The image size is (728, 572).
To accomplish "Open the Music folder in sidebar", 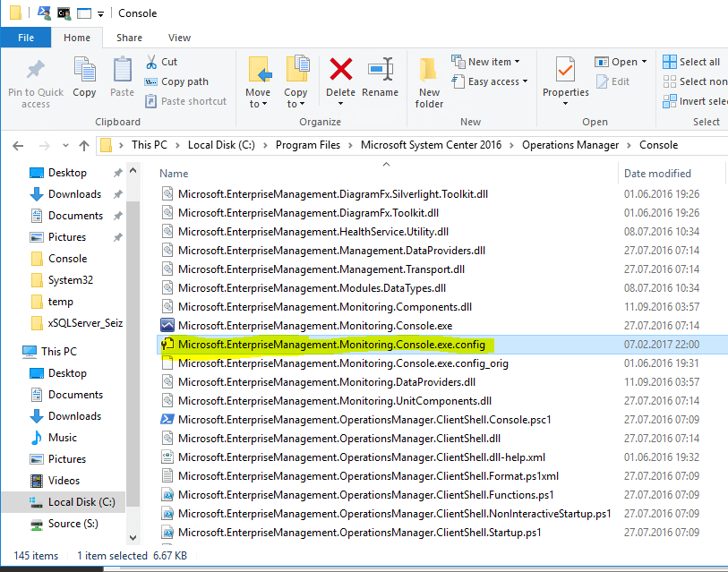I will pyautogui.click(x=54, y=438).
